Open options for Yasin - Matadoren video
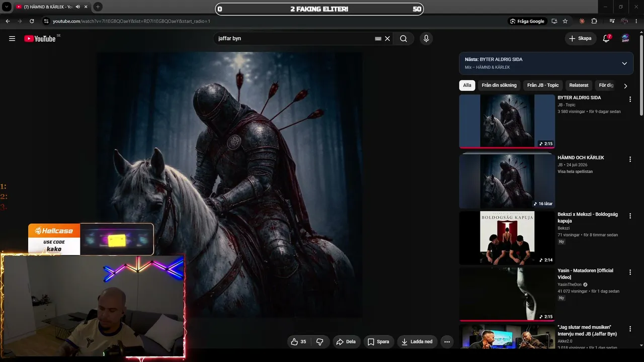This screenshot has height=362, width=644. pos(630,272)
